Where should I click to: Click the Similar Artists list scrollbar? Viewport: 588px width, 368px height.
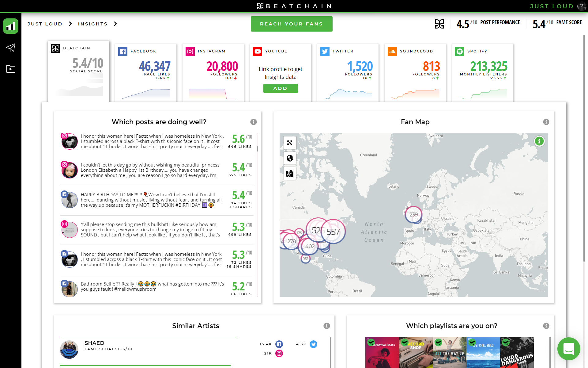tap(330, 352)
